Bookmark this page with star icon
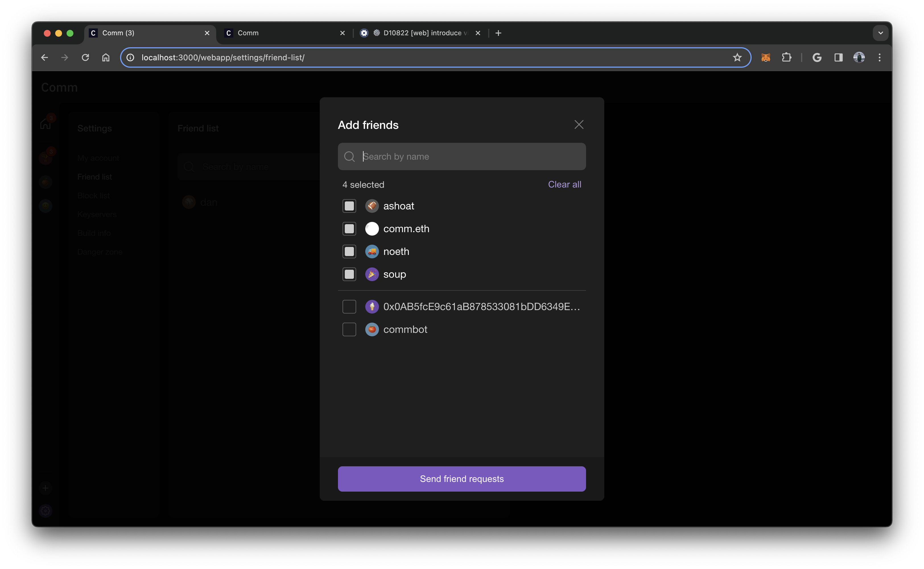Viewport: 924px width, 569px height. [737, 57]
